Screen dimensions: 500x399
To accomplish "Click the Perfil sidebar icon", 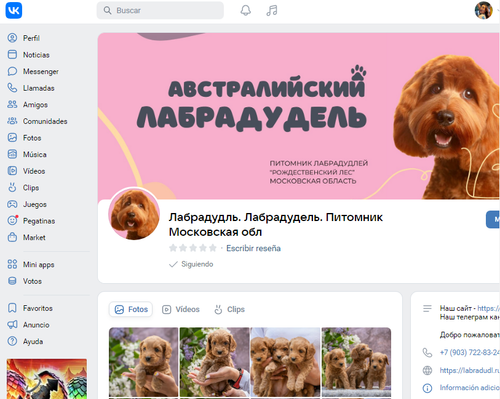I will [12, 38].
